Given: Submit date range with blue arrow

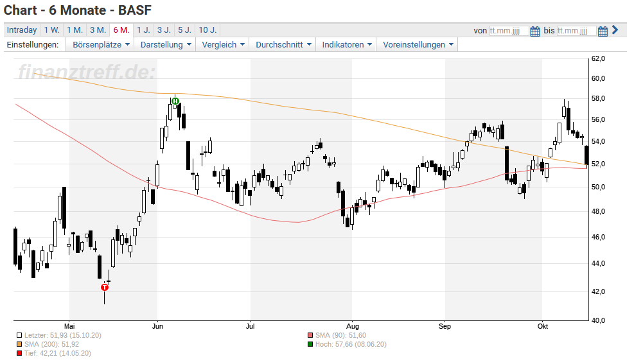Looking at the screenshot, I should (615, 30).
